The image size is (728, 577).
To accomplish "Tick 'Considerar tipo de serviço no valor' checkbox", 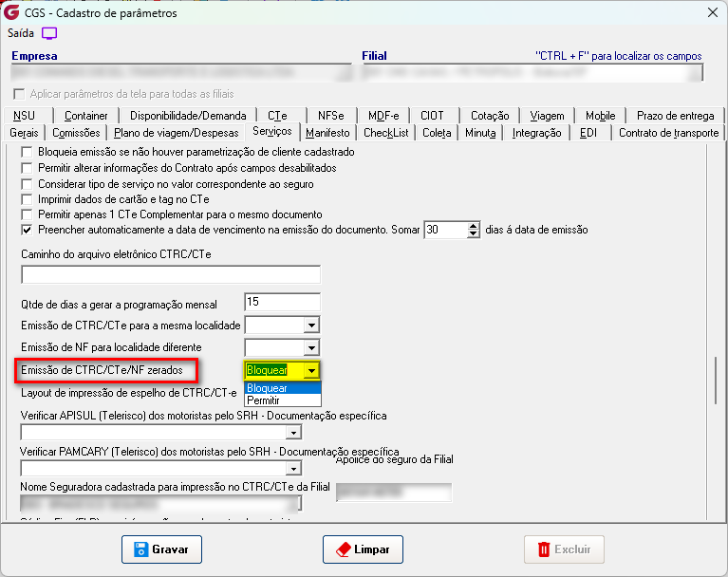I will pos(27,184).
